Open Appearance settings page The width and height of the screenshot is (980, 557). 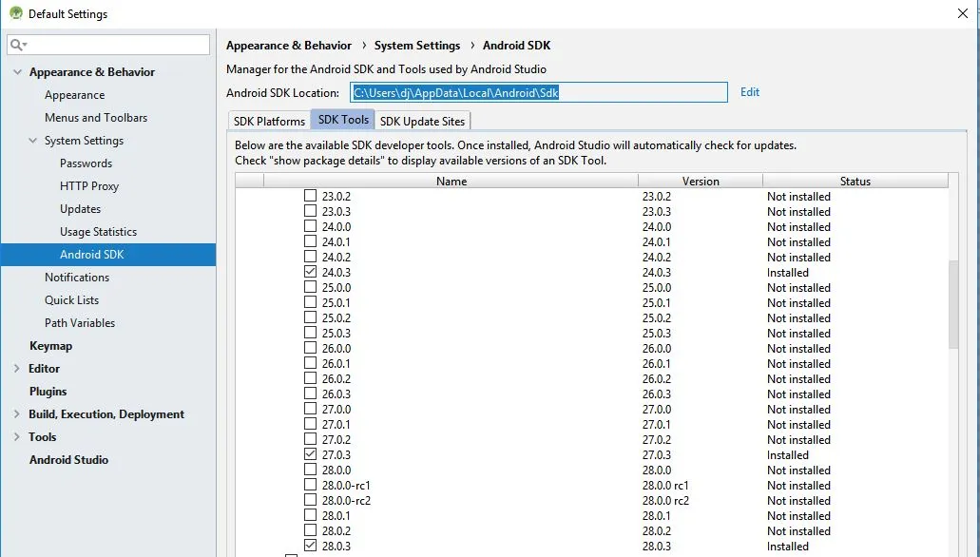click(x=74, y=95)
